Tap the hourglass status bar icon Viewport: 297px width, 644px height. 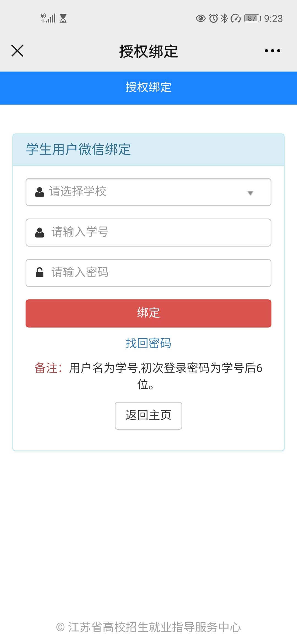63,18
